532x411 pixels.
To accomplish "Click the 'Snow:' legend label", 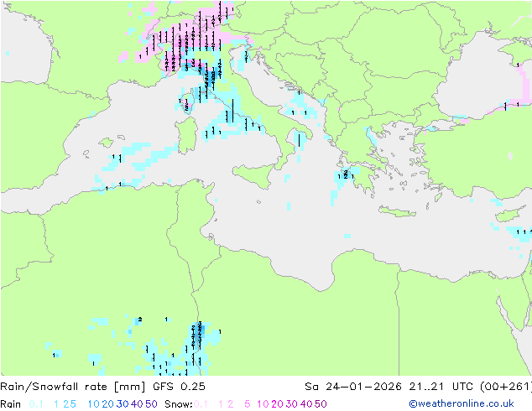I will 179,404.
